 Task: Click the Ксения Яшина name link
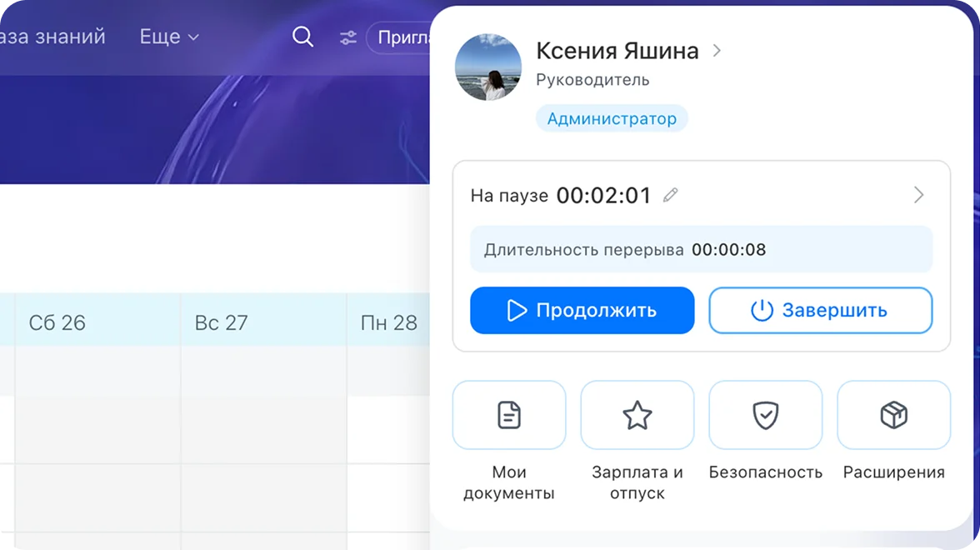(617, 51)
